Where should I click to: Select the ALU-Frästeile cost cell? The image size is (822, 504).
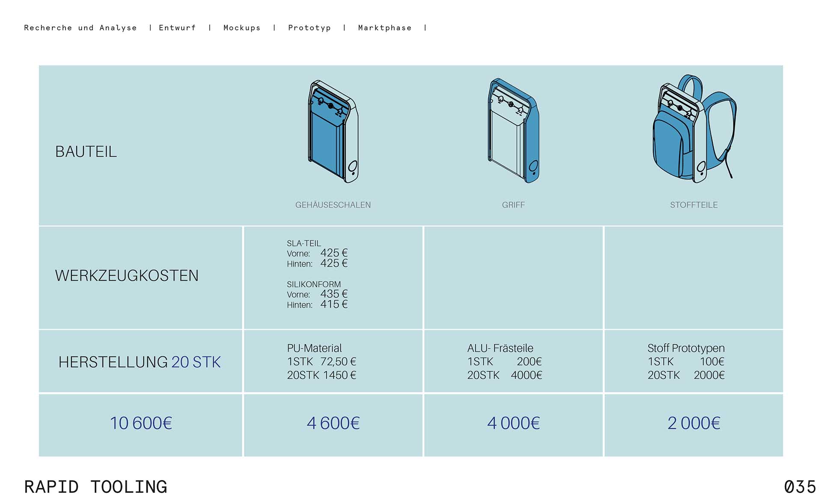504,361
